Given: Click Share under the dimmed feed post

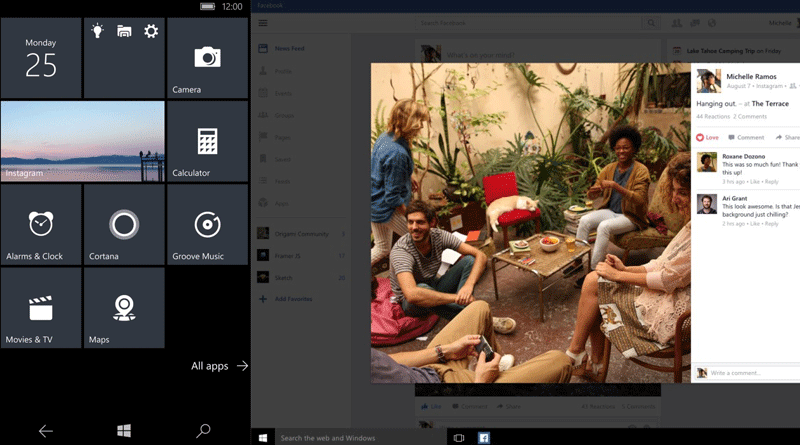Looking at the screenshot, I should [x=509, y=407].
